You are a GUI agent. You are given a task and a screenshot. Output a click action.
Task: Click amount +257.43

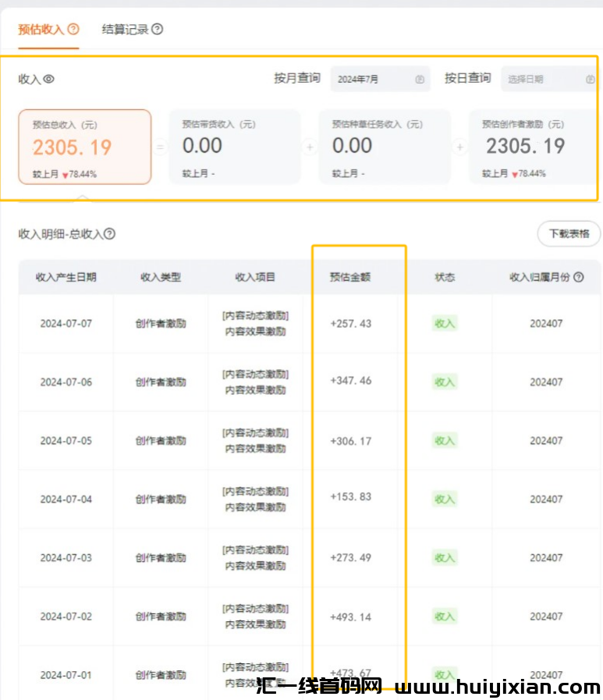pos(351,324)
